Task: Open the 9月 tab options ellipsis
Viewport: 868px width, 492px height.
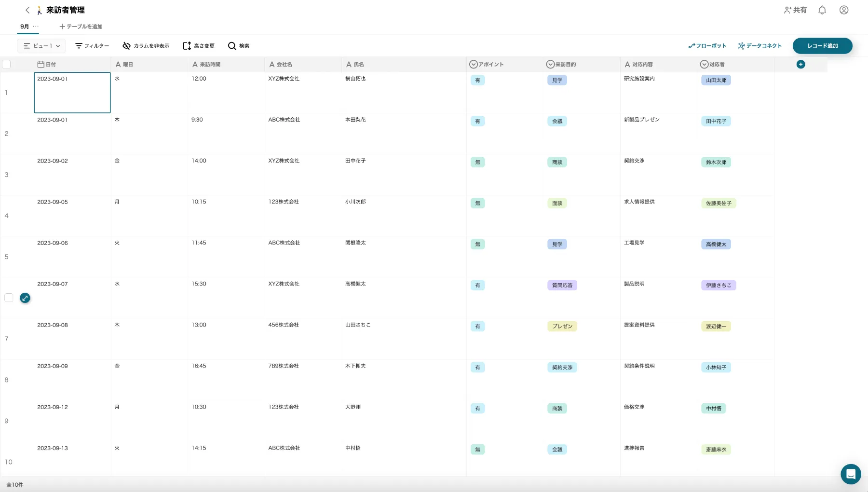Action: point(36,26)
